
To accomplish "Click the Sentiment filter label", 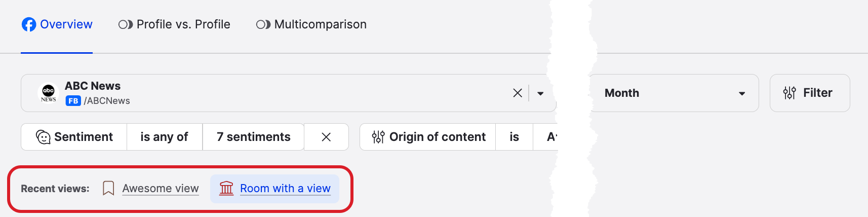I will [84, 137].
